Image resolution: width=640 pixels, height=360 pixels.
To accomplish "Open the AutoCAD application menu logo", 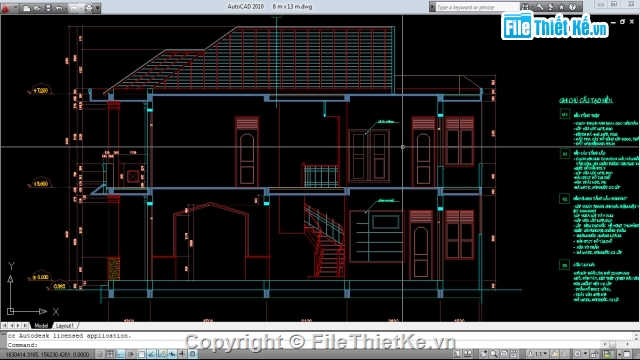I will (x=5, y=8).
